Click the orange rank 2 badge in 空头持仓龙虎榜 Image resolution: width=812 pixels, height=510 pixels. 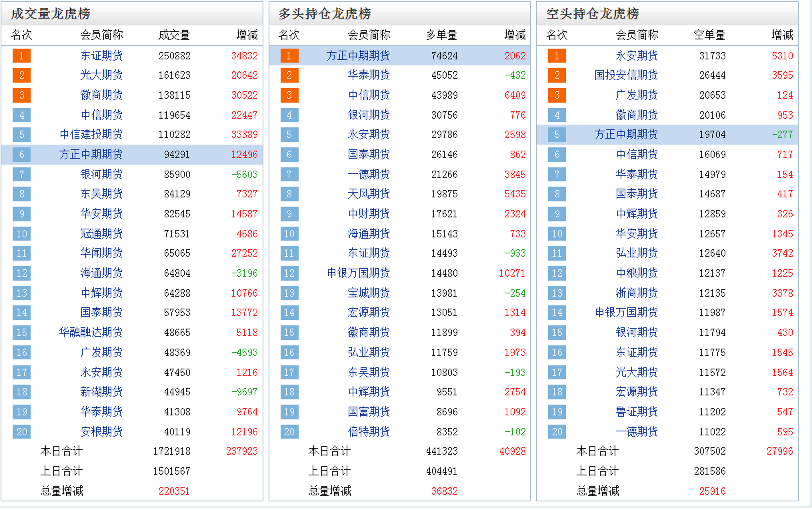click(557, 75)
